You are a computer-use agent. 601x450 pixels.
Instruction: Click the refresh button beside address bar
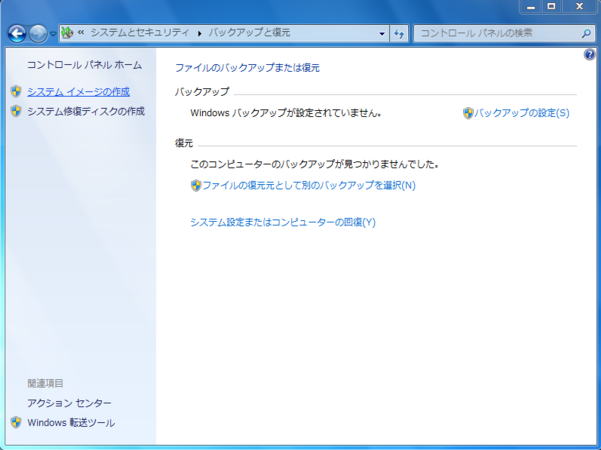(x=398, y=33)
